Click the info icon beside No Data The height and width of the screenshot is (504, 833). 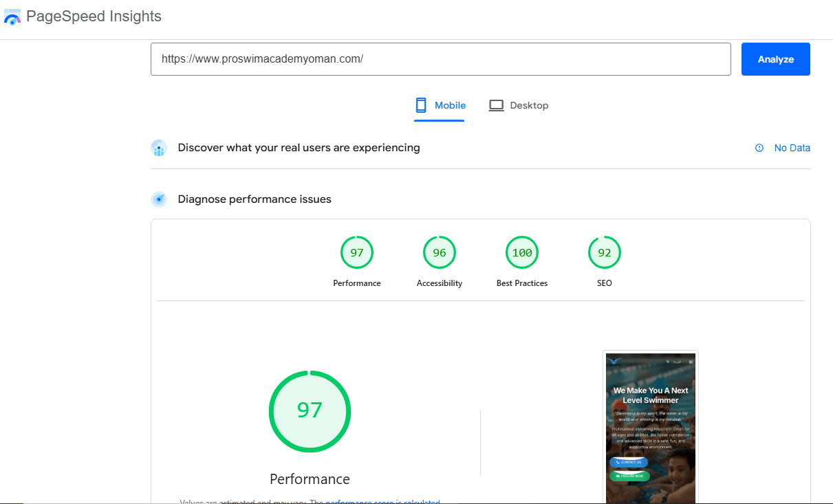(759, 148)
